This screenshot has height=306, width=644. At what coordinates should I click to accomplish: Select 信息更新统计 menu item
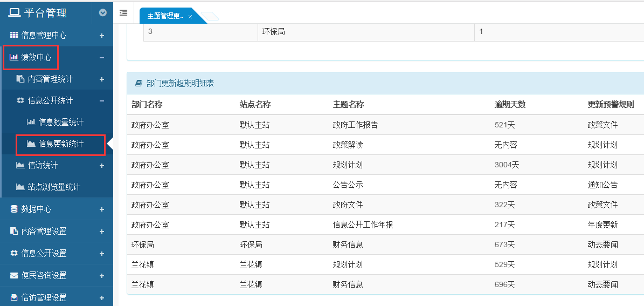pyautogui.click(x=61, y=144)
